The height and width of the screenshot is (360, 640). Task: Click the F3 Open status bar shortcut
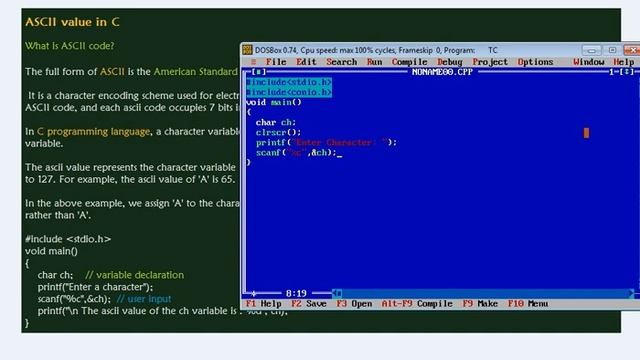click(x=354, y=304)
